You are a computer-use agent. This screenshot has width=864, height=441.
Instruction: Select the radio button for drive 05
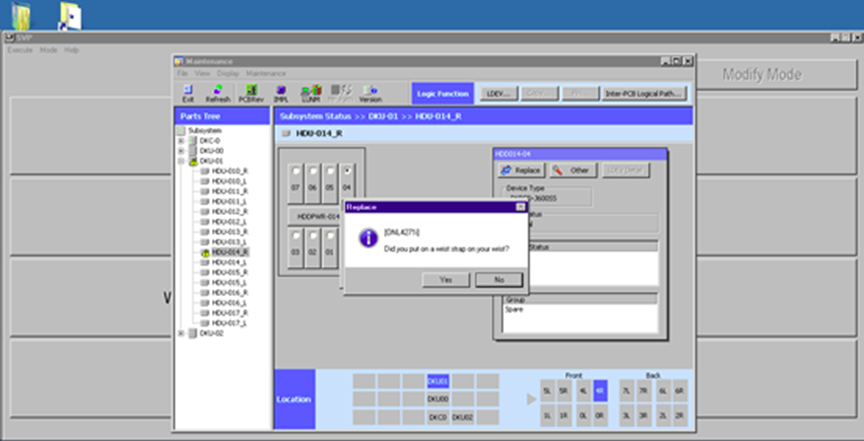329,169
